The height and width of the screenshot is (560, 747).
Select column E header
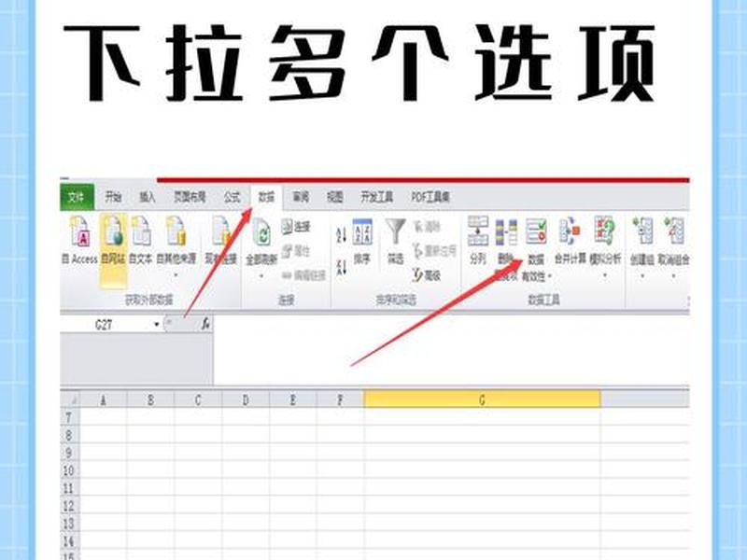pos(293,400)
